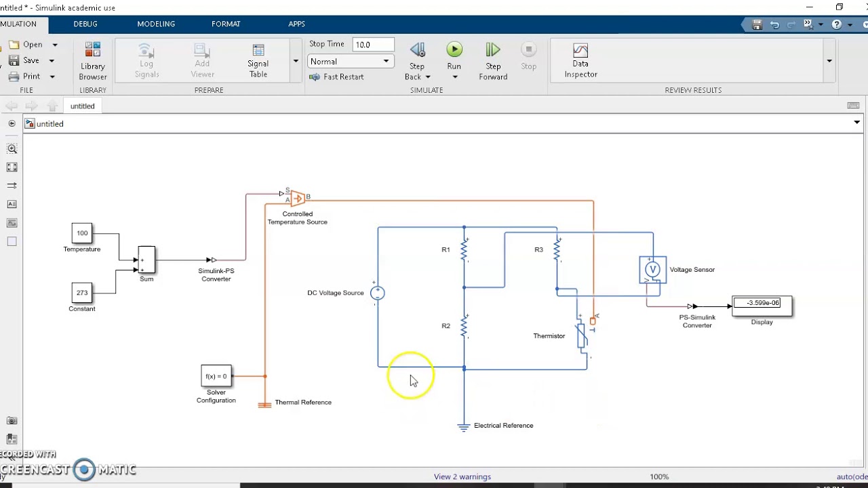Switch to the DEBUG ribbon tab

point(85,24)
